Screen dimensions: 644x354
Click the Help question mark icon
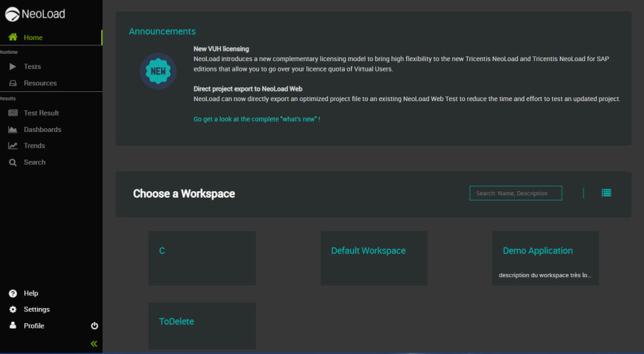coord(12,294)
